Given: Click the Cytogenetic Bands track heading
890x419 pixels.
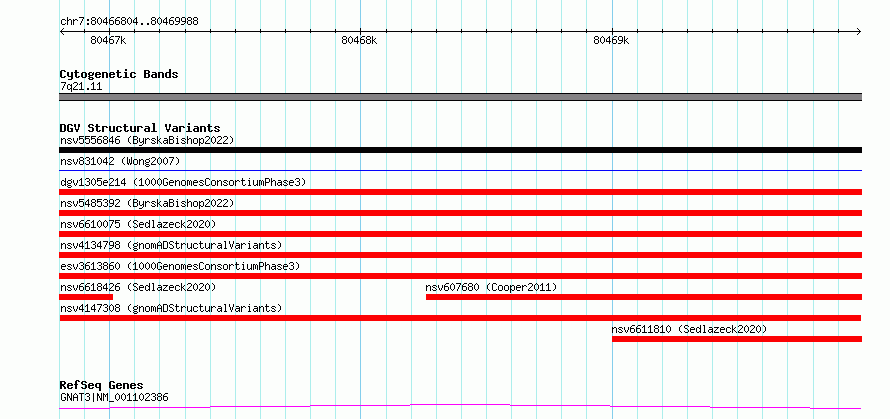Looking at the screenshot, I should [x=119, y=74].
